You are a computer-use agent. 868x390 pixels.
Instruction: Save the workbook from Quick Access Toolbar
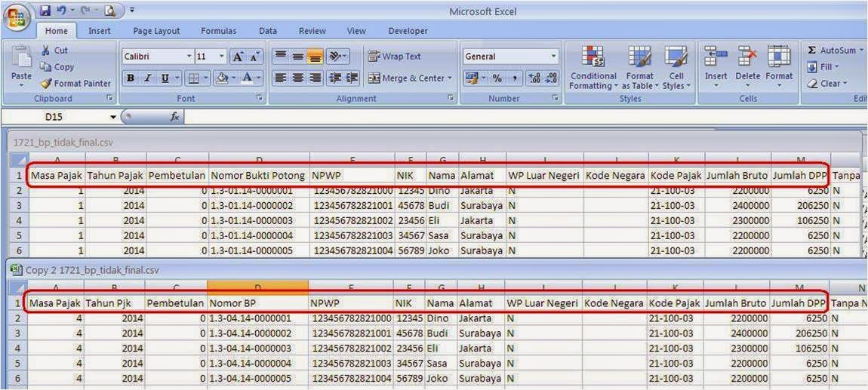(x=45, y=11)
